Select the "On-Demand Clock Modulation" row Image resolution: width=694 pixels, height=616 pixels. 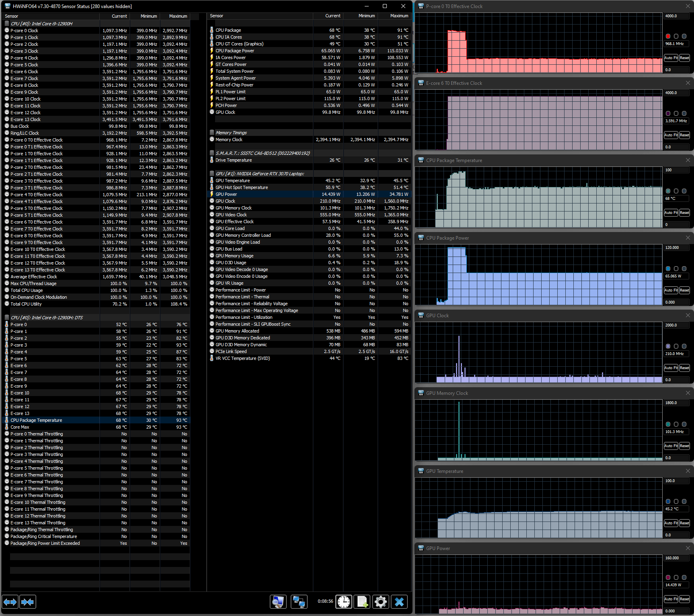point(97,297)
